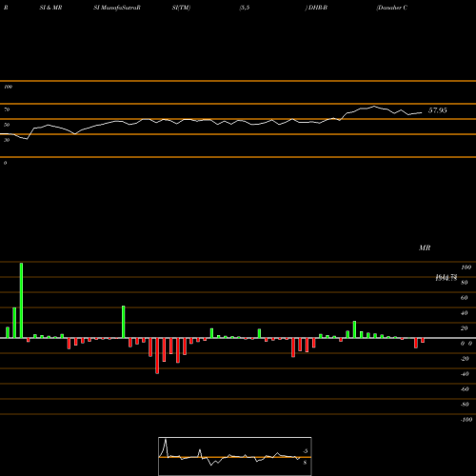Click the MR axis label -100
Viewport: 476px width, 476px height.
[x=466, y=420]
